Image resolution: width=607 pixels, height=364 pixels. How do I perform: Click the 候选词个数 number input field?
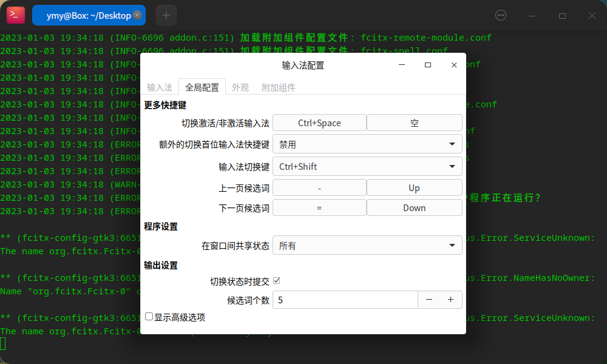[x=345, y=299]
